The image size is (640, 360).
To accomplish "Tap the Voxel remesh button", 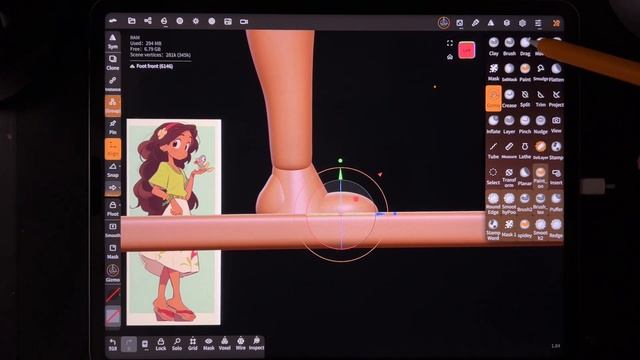I will click(x=224, y=344).
